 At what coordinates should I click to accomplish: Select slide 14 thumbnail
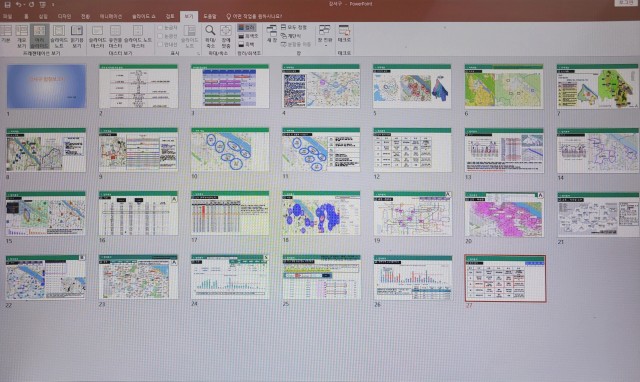coord(598,150)
